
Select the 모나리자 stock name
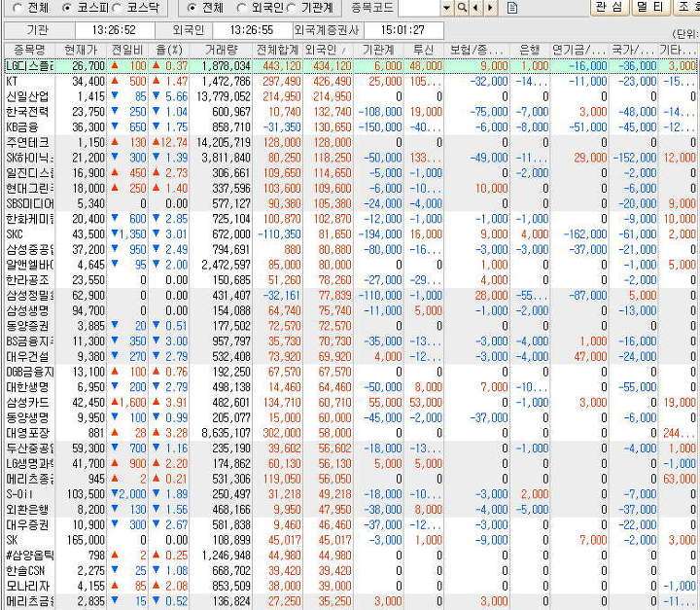[x=27, y=586]
